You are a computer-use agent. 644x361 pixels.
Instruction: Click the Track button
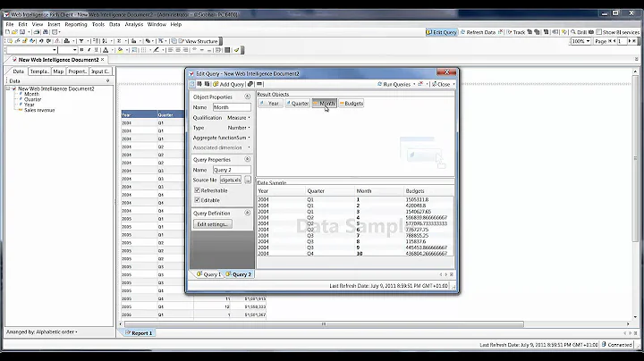click(x=515, y=32)
